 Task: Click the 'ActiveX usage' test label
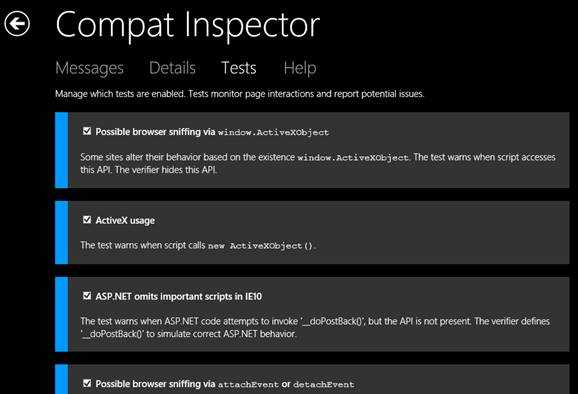125,220
